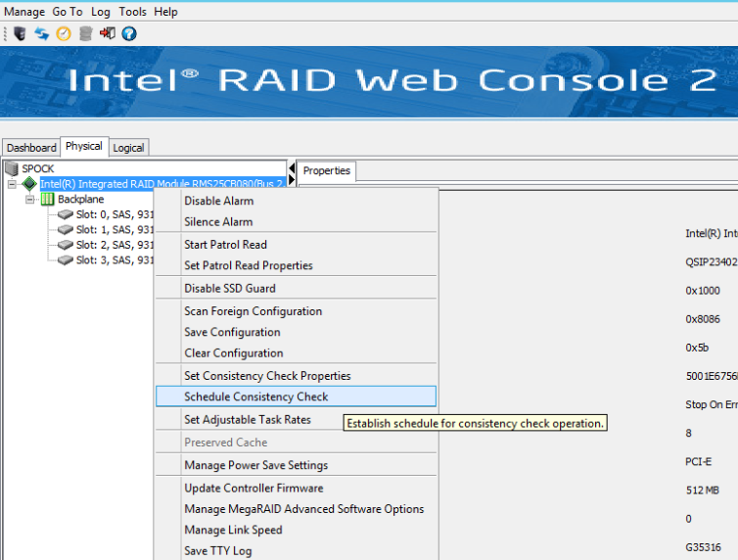Select Set Patrol Read Properties

(296, 265)
